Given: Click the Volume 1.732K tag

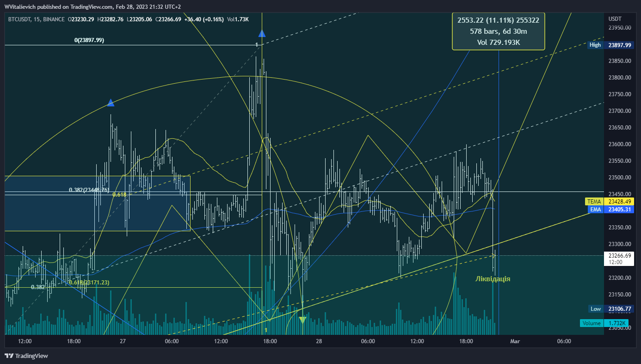Looking at the screenshot, I should (x=605, y=323).
